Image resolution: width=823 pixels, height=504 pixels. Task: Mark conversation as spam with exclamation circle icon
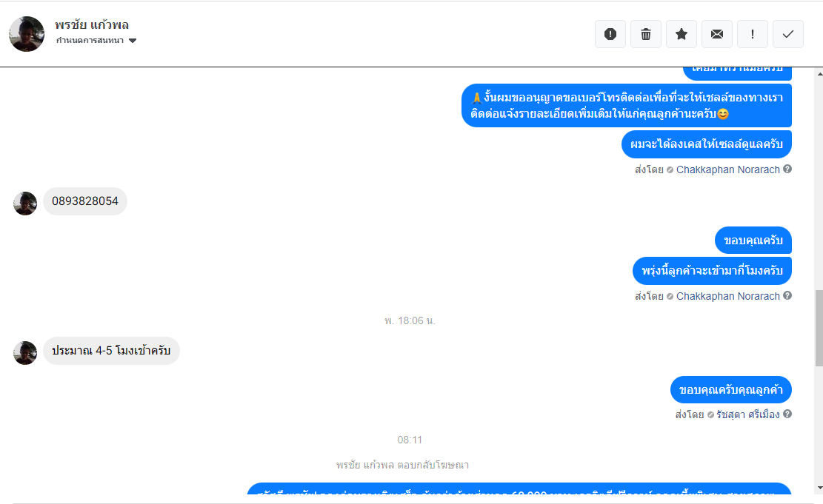point(610,34)
